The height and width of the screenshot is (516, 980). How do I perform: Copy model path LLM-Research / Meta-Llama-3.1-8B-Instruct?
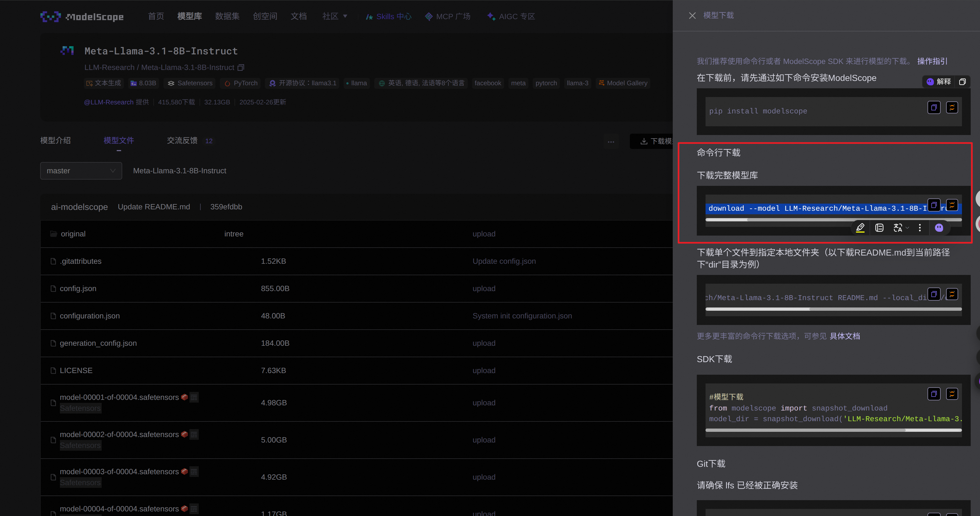pos(241,68)
